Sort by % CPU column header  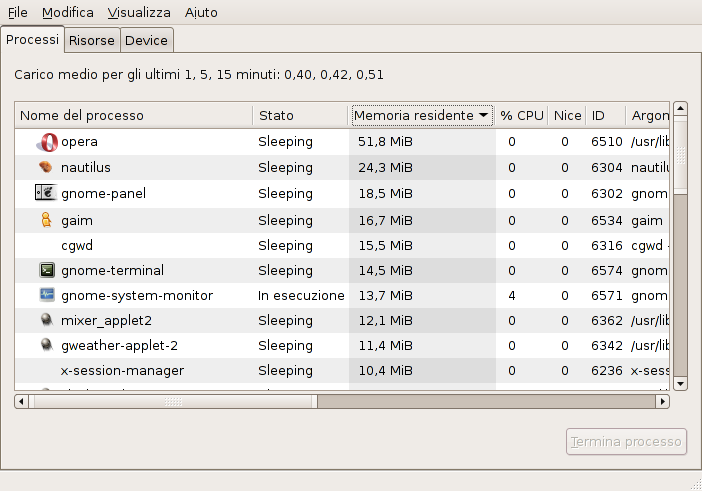[x=522, y=115]
